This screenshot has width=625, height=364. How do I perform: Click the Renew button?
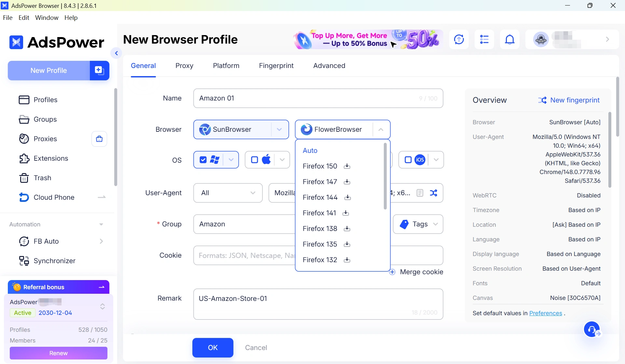click(59, 353)
